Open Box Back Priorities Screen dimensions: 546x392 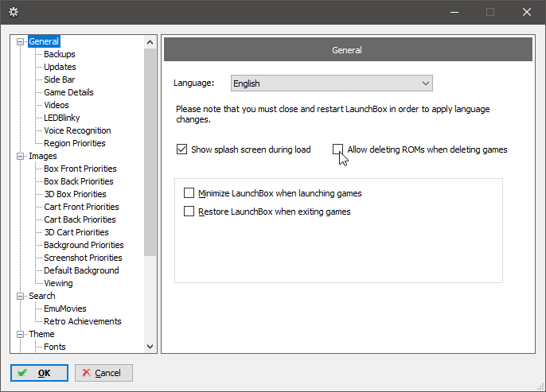pos(79,181)
